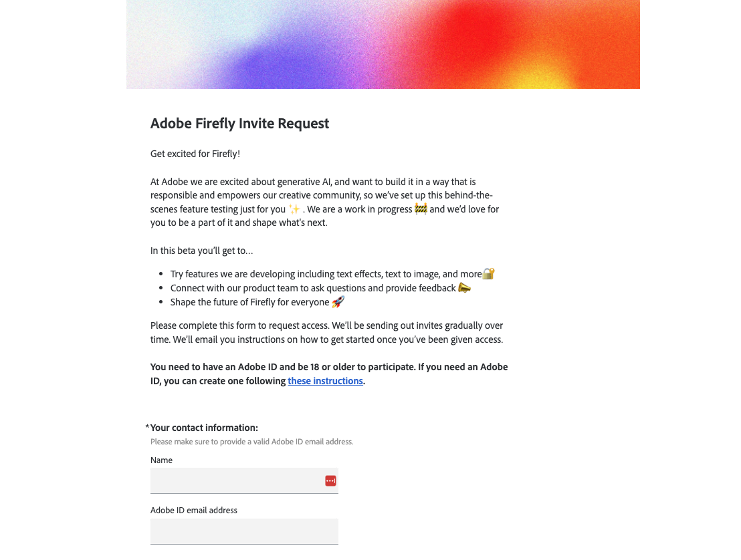The height and width of the screenshot is (560, 741).
Task: Click the "Name" field label
Action: point(161,460)
